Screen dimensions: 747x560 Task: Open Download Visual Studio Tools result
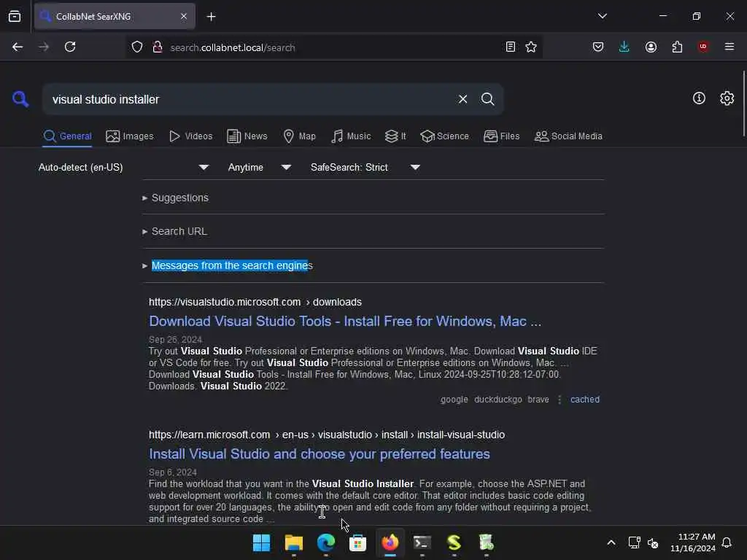[345, 322]
